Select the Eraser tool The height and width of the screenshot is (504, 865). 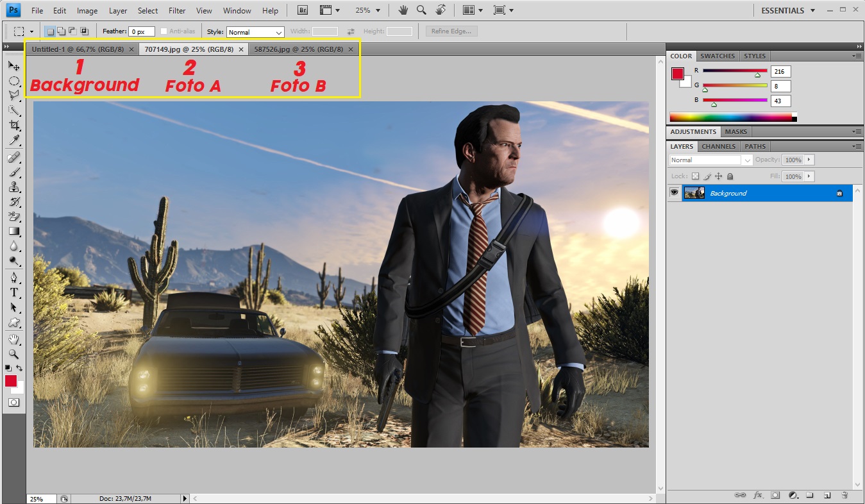13,217
